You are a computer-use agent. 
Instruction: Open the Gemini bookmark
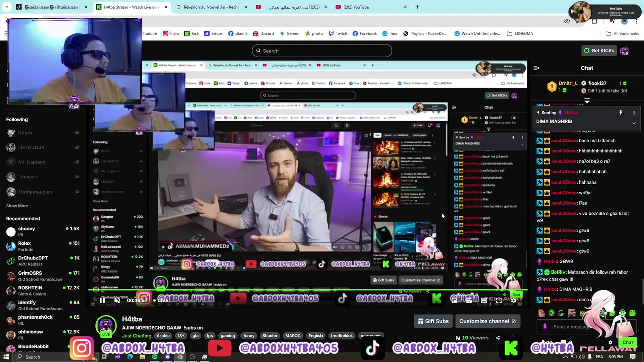click(289, 34)
